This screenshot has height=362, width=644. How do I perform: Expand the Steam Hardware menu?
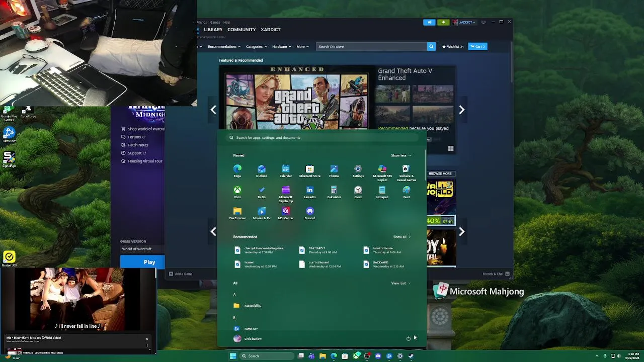click(x=282, y=46)
